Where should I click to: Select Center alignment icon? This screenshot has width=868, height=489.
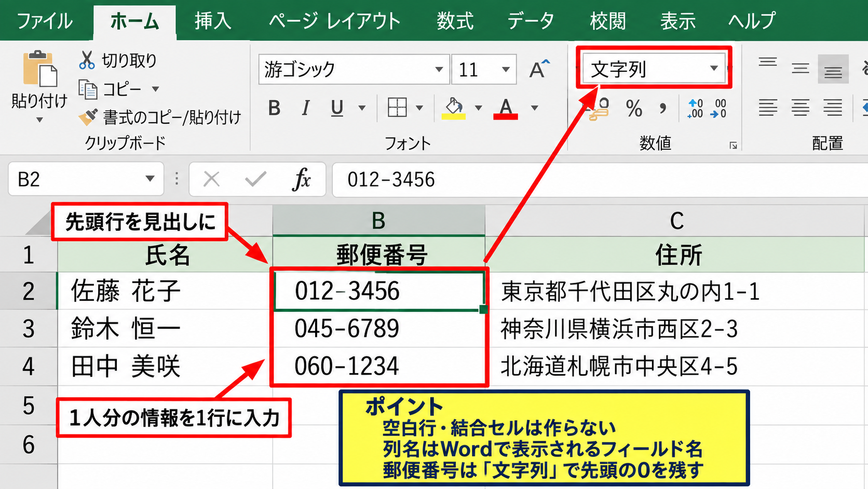click(x=801, y=108)
